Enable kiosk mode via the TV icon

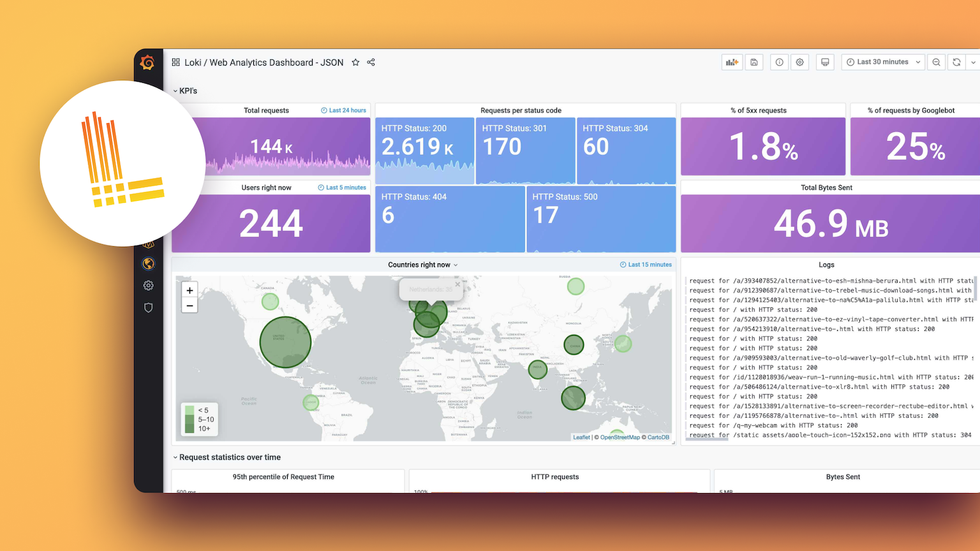coord(825,62)
